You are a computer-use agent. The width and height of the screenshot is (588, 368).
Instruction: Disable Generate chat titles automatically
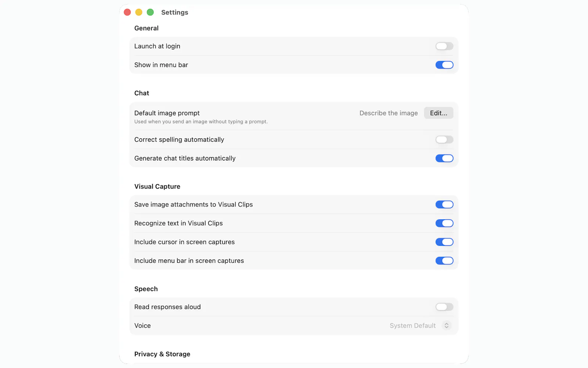click(x=444, y=158)
